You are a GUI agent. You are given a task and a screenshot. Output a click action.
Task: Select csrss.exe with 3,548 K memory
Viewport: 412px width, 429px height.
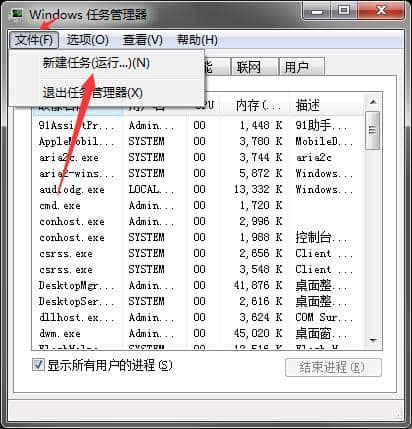198,269
